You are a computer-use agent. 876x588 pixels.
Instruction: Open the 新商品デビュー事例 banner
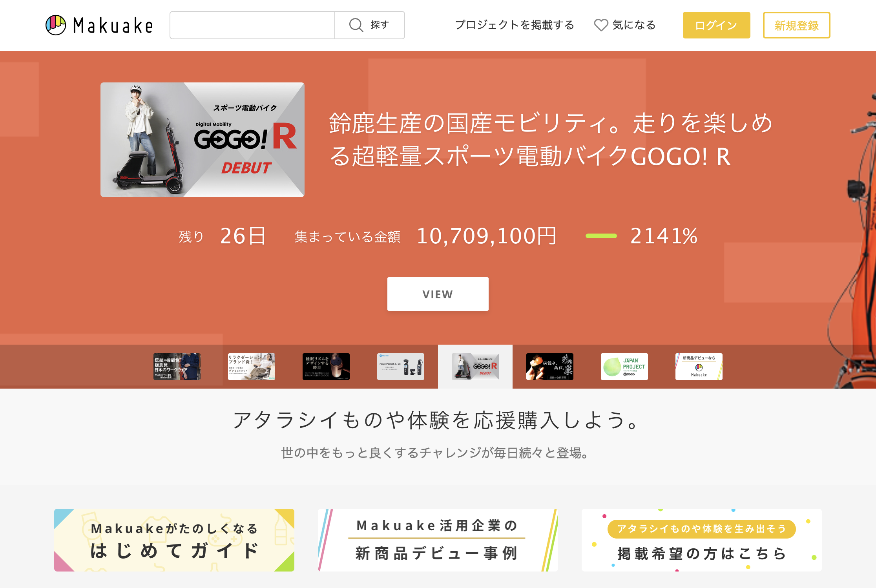tap(438, 540)
